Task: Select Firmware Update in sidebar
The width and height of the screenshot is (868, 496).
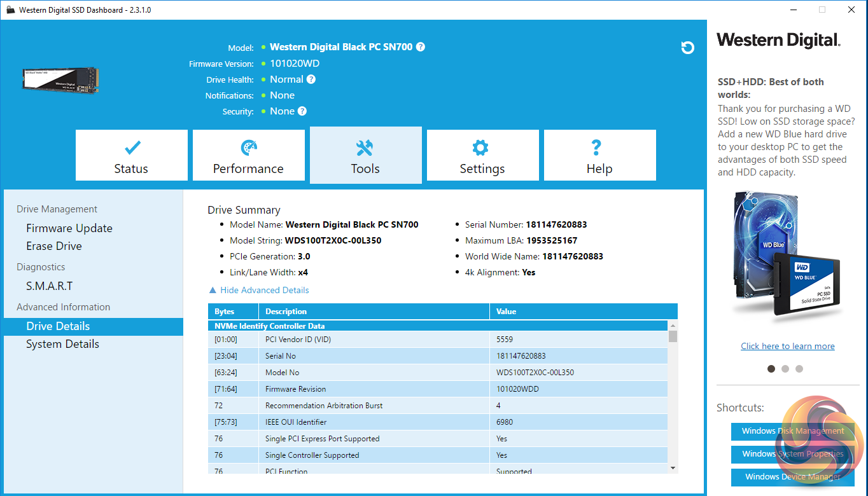Action: tap(69, 228)
